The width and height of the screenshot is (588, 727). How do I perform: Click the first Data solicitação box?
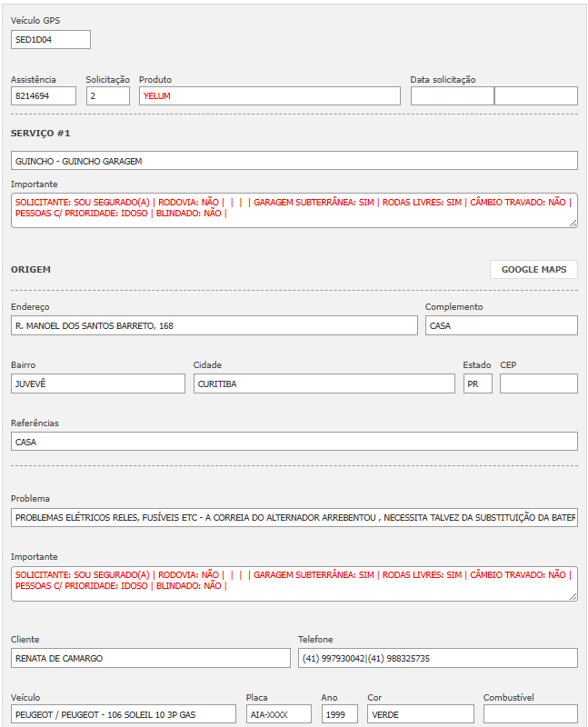pyautogui.click(x=452, y=95)
